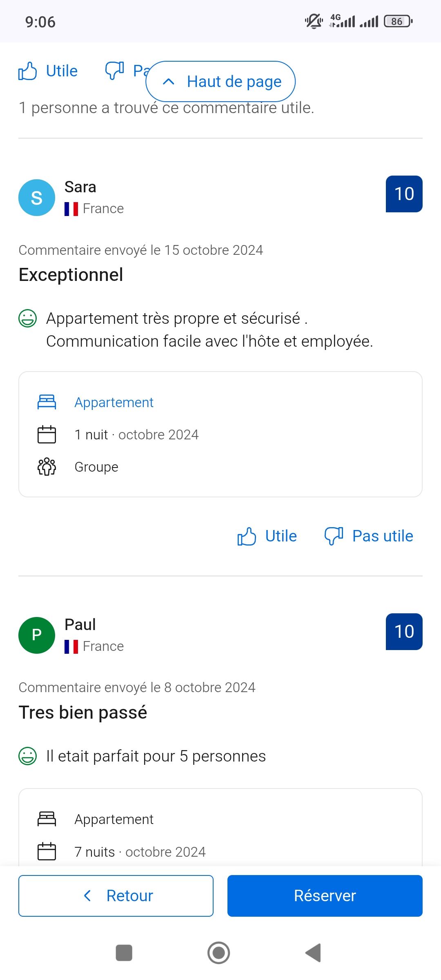Tap thumbs-up icon under Sara's review
This screenshot has width=441, height=980.
click(x=247, y=536)
